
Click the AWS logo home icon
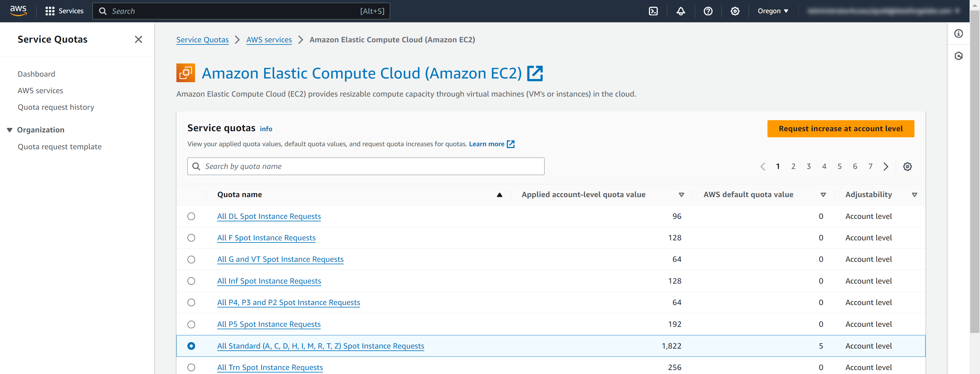point(18,11)
